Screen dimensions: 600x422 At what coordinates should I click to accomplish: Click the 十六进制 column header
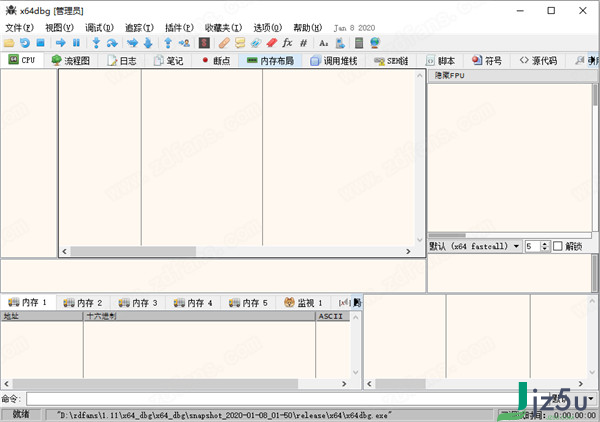(199, 316)
